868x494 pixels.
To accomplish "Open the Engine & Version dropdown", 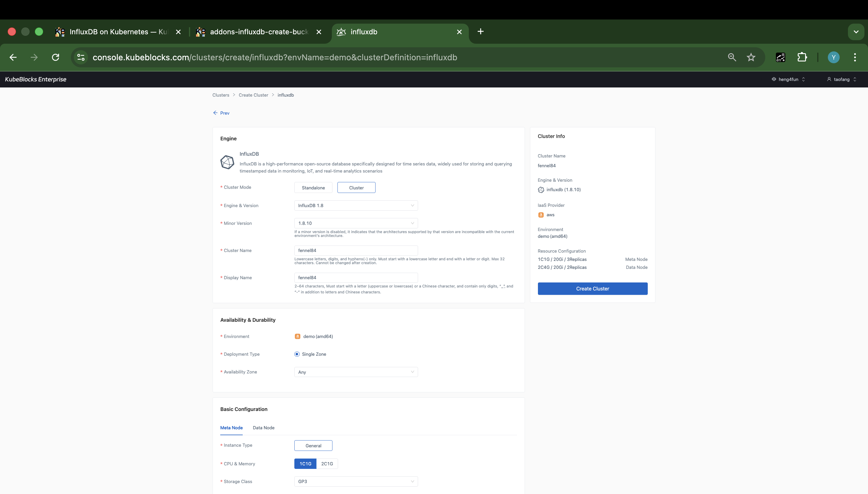I will click(x=356, y=205).
